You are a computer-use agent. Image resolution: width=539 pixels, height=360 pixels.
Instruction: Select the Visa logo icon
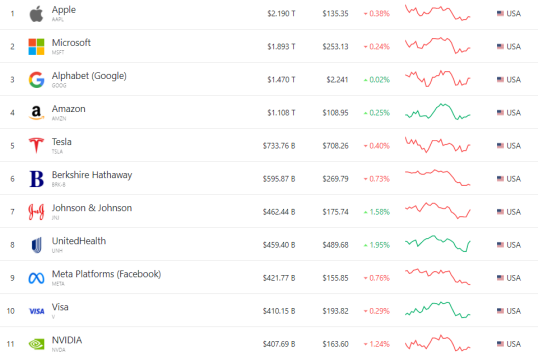point(36,311)
